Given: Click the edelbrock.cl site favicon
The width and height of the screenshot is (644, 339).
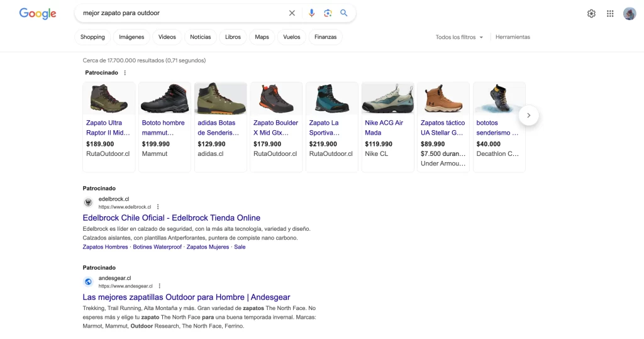Looking at the screenshot, I should click(88, 203).
